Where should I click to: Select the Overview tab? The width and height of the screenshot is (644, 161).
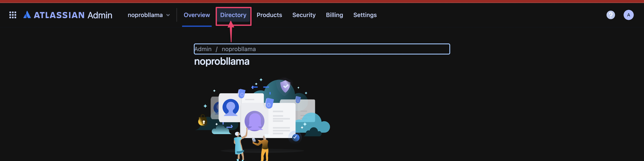coord(197,15)
